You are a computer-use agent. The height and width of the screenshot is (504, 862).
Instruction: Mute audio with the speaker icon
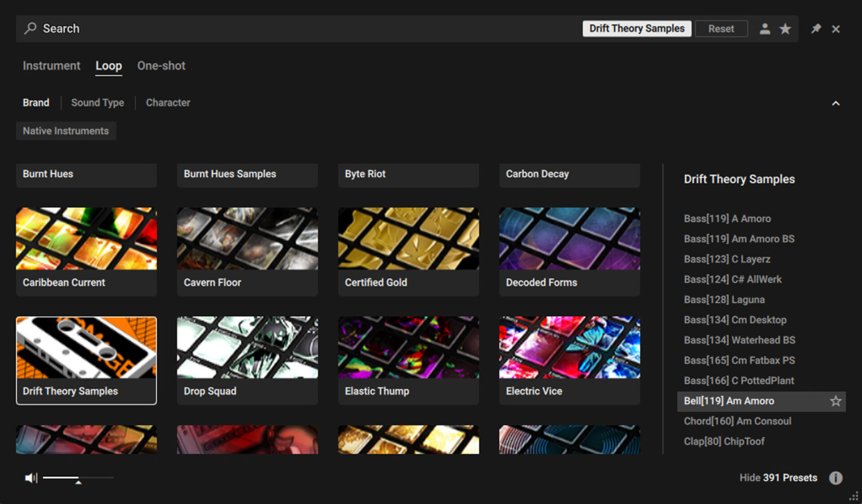pos(31,478)
